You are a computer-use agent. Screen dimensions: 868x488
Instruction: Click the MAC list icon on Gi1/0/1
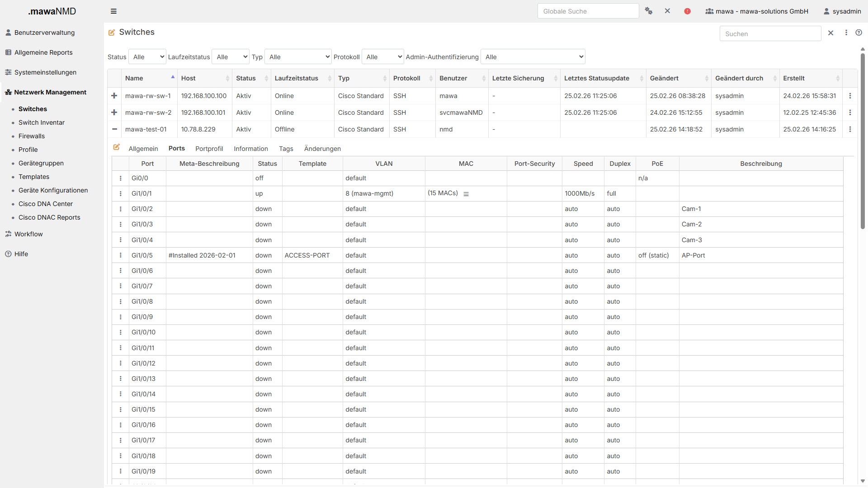(466, 194)
